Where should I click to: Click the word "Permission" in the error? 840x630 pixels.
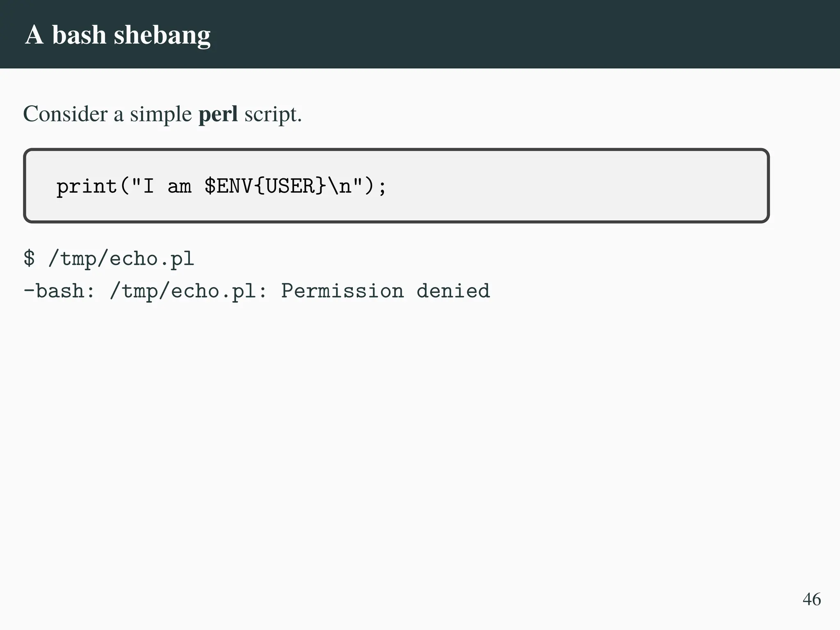[x=342, y=291]
